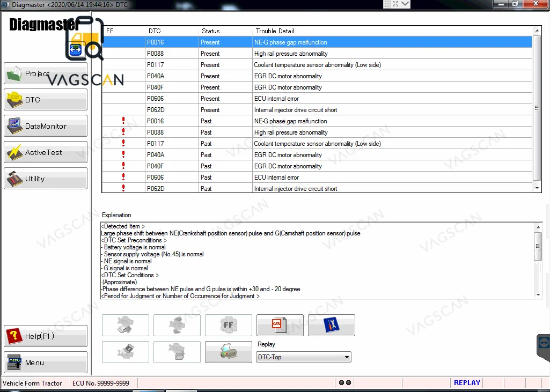Open the service manual tool button

(332, 325)
